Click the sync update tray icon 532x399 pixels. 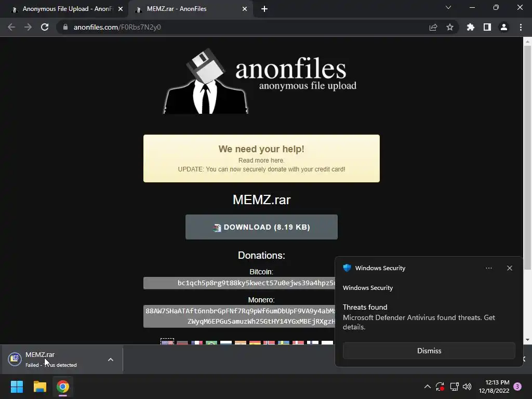pos(440,387)
